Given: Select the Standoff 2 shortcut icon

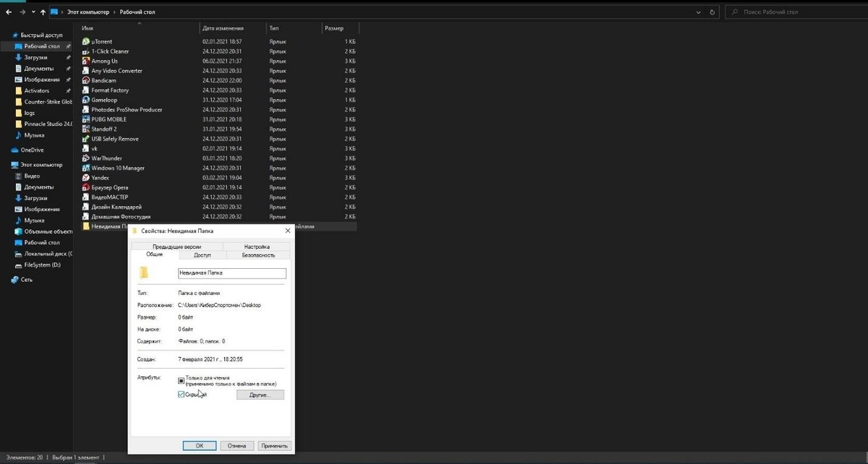Looking at the screenshot, I should [x=86, y=129].
